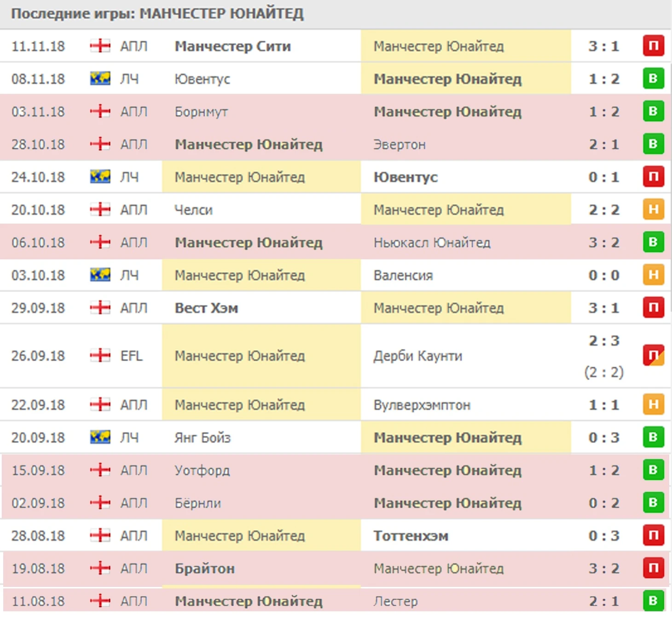Click the green В icon for Лестер match
Viewport: 672px width, 621px height.
point(653,600)
